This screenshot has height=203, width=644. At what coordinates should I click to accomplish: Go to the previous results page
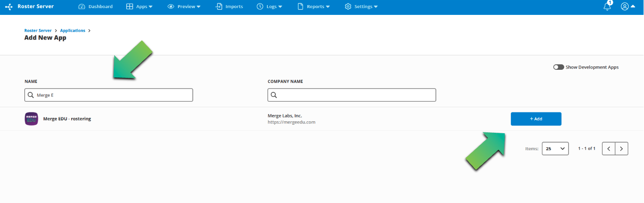[x=609, y=149]
